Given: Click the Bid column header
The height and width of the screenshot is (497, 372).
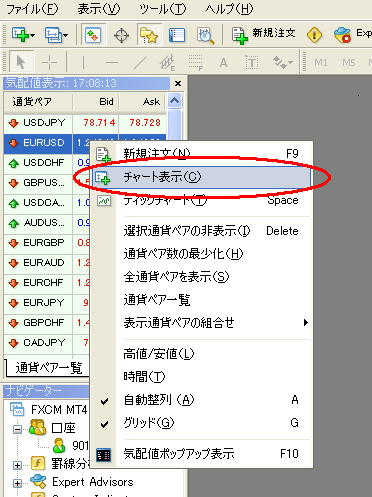Looking at the screenshot, I should tap(96, 102).
